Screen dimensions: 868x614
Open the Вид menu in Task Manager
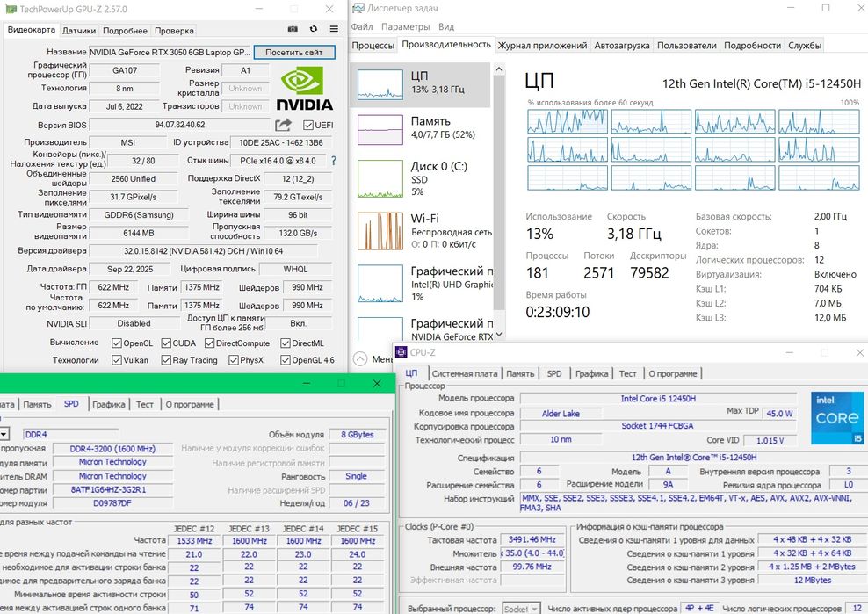coord(446,26)
